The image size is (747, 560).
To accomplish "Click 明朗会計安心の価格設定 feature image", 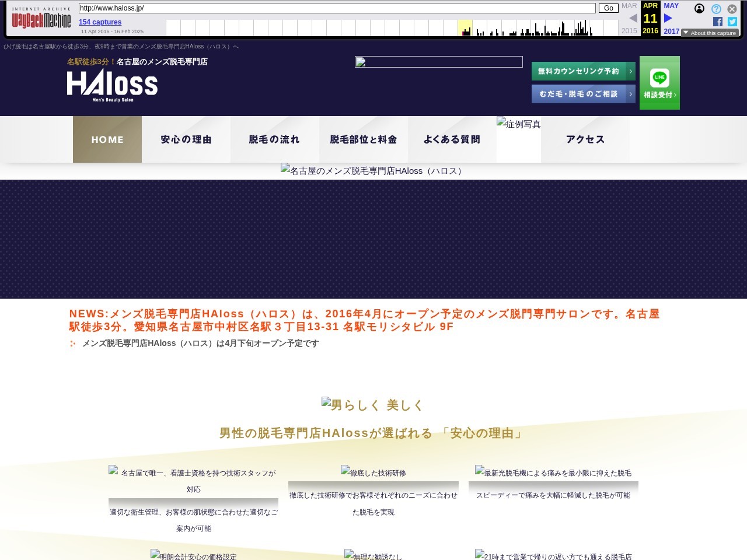I will [x=194, y=555].
